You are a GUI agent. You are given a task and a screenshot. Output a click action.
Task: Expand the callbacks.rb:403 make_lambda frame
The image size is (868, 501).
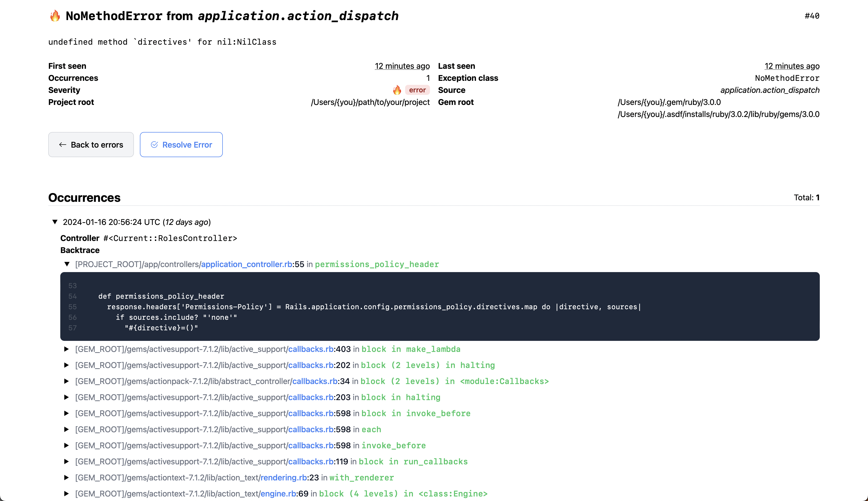[x=67, y=349]
